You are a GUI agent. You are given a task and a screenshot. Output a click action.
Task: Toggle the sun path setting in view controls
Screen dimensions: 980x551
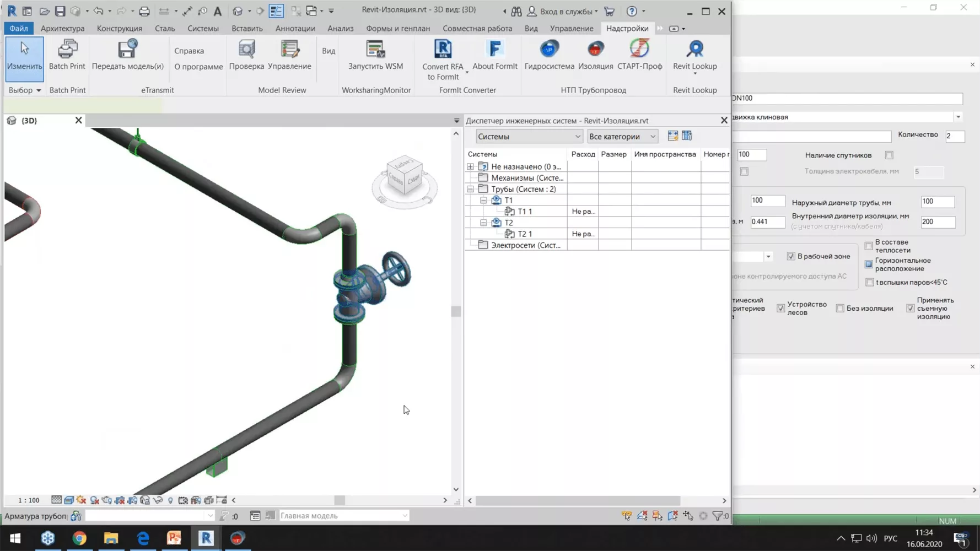(81, 500)
